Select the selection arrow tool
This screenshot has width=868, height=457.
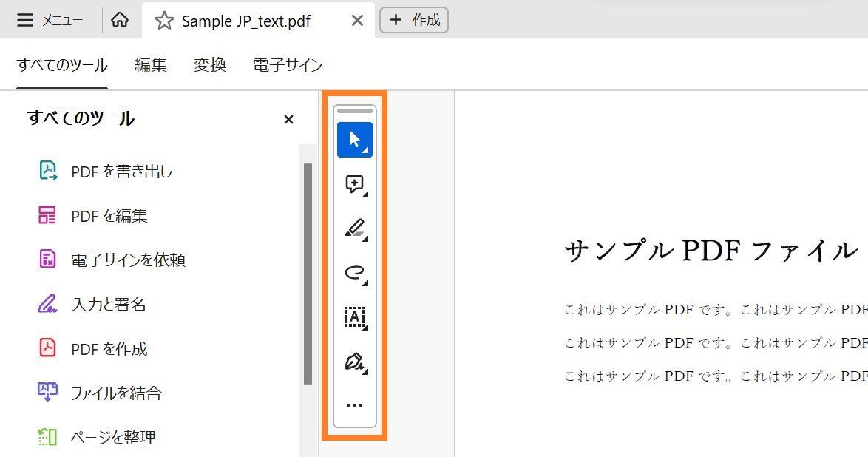pos(353,139)
